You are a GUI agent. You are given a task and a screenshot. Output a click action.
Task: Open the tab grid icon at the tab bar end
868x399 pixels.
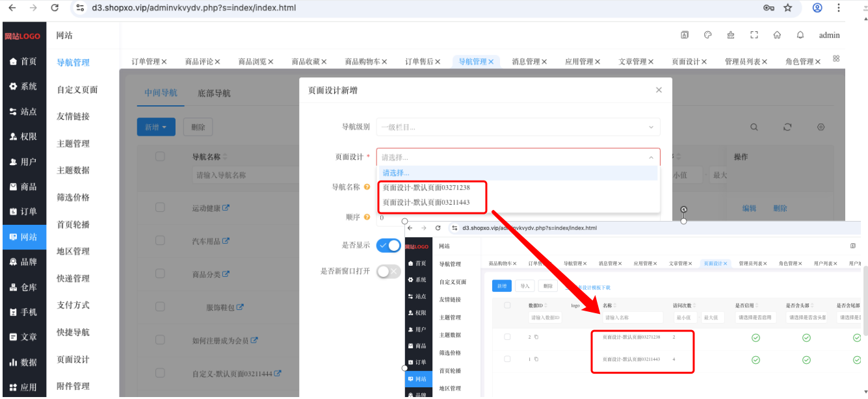pyautogui.click(x=836, y=58)
